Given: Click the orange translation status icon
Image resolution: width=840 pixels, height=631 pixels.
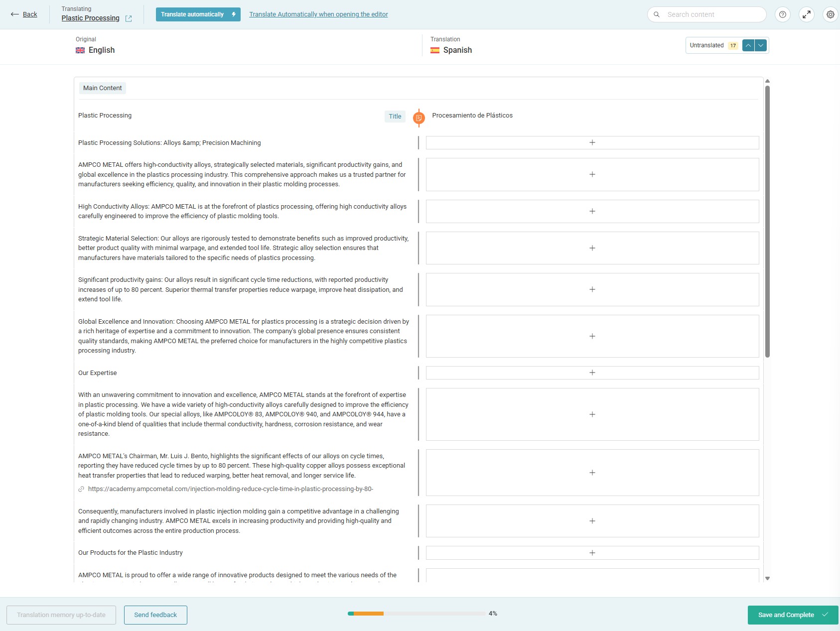Looking at the screenshot, I should click(419, 118).
